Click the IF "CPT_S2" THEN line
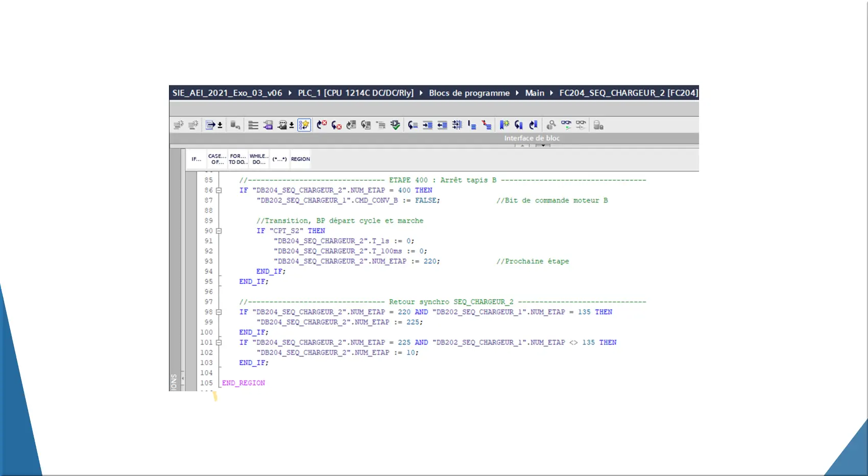 pos(291,231)
